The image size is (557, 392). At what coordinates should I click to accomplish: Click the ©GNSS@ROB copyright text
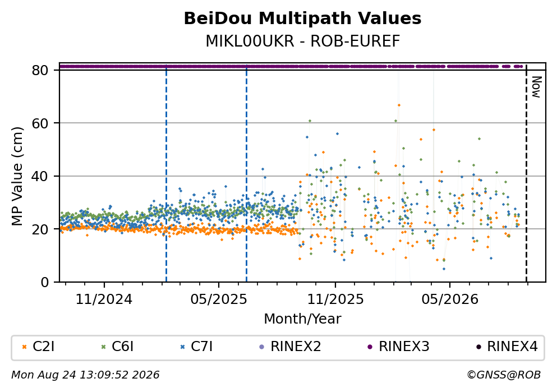point(504,375)
